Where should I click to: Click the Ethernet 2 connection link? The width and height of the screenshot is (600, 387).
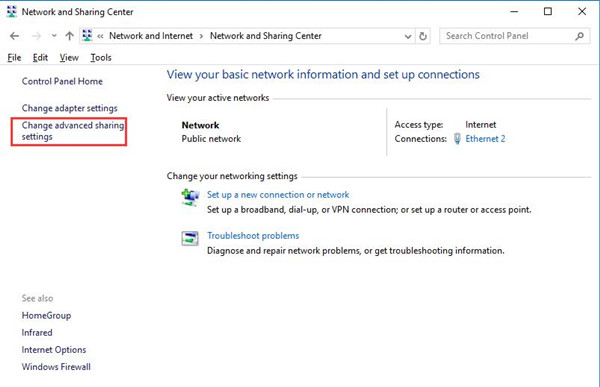[485, 139]
